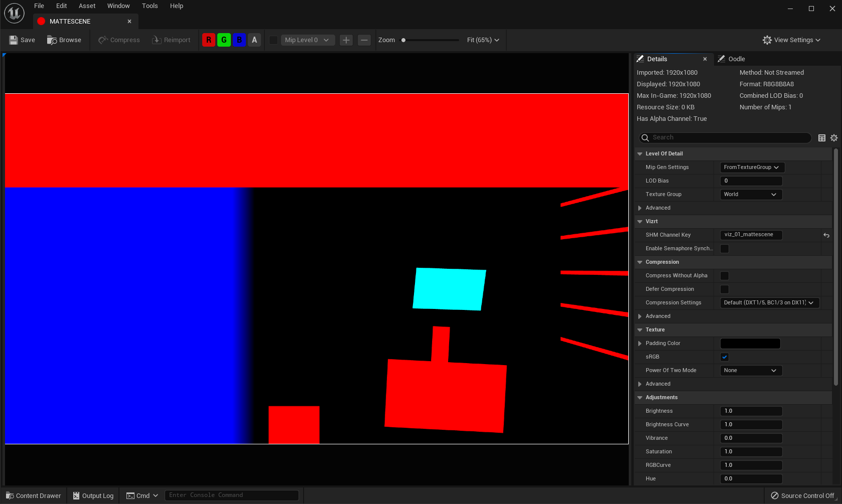The height and width of the screenshot is (504, 842).
Task: Reset SHM Channel Key to default
Action: tap(826, 235)
